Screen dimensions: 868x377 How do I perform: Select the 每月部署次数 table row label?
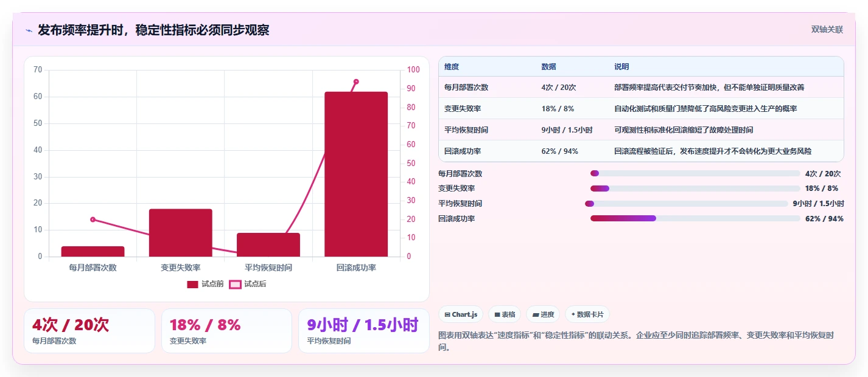[466, 88]
